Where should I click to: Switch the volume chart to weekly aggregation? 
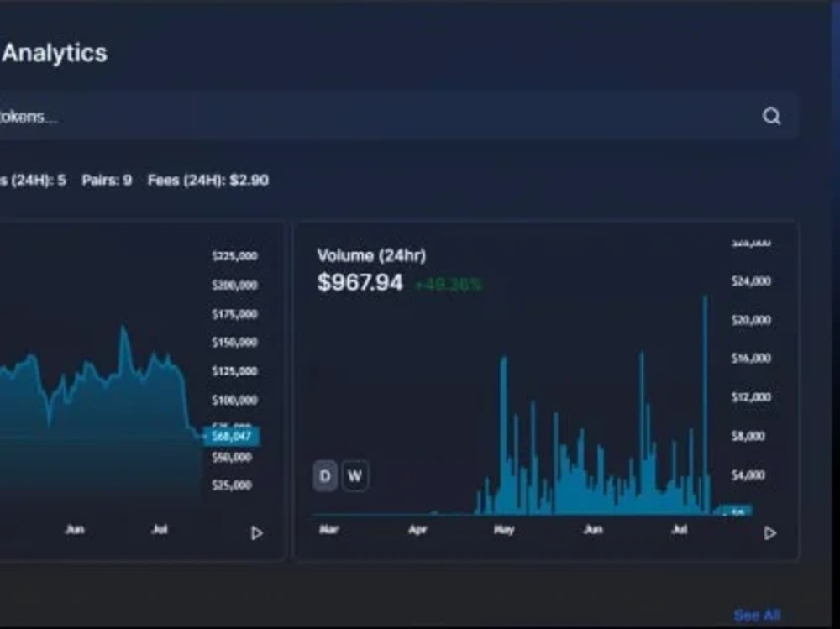(x=354, y=475)
